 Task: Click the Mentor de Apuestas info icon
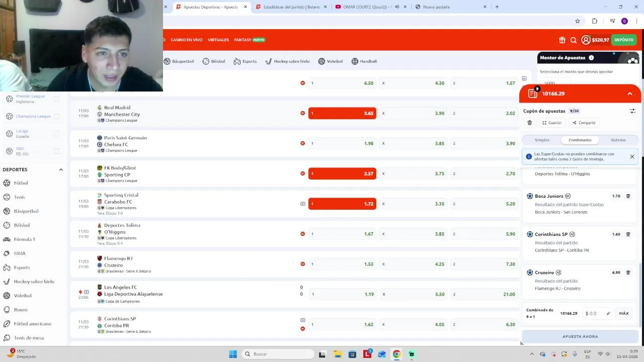coord(591,58)
